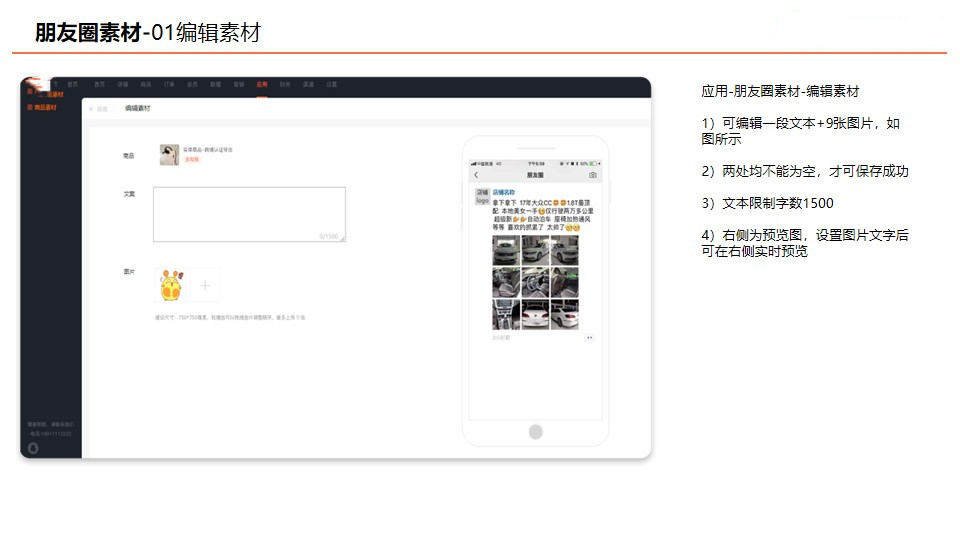Click the back arrow beside 编辑素材
This screenshot has width=960, height=540.
[x=92, y=109]
